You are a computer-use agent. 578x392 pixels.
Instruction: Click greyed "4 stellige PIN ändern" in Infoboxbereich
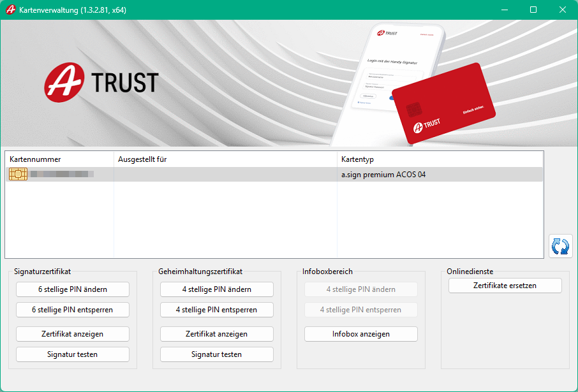(x=361, y=289)
